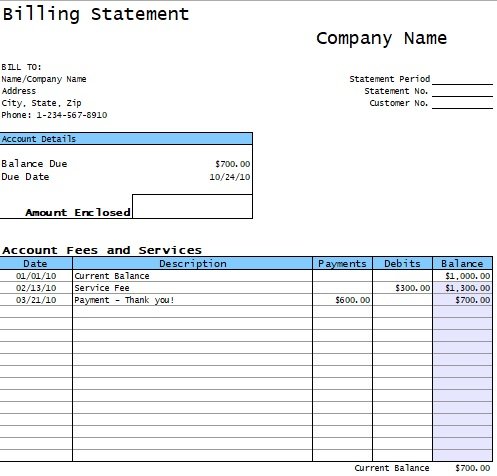Click the Date column header
This screenshot has width=497, height=476.
click(x=36, y=263)
